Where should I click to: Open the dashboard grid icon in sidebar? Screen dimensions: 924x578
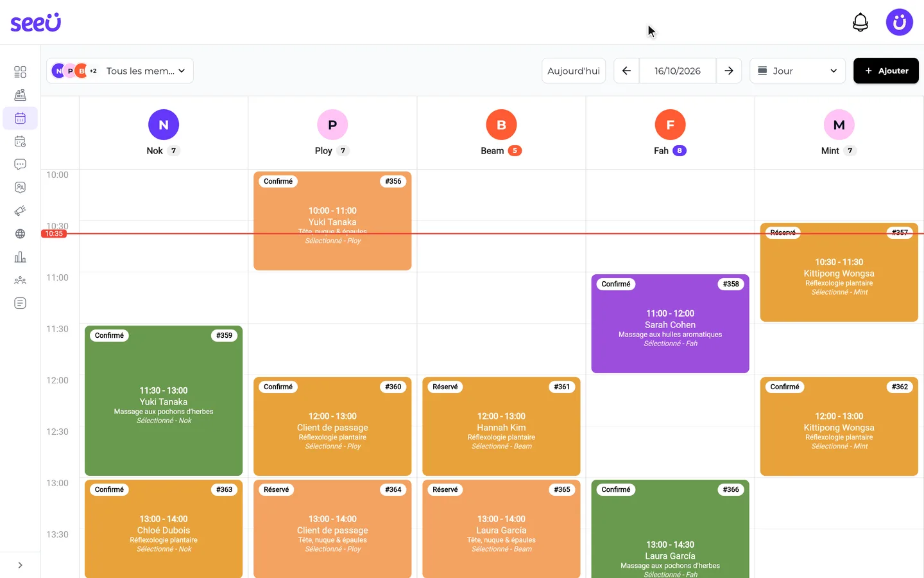point(20,72)
